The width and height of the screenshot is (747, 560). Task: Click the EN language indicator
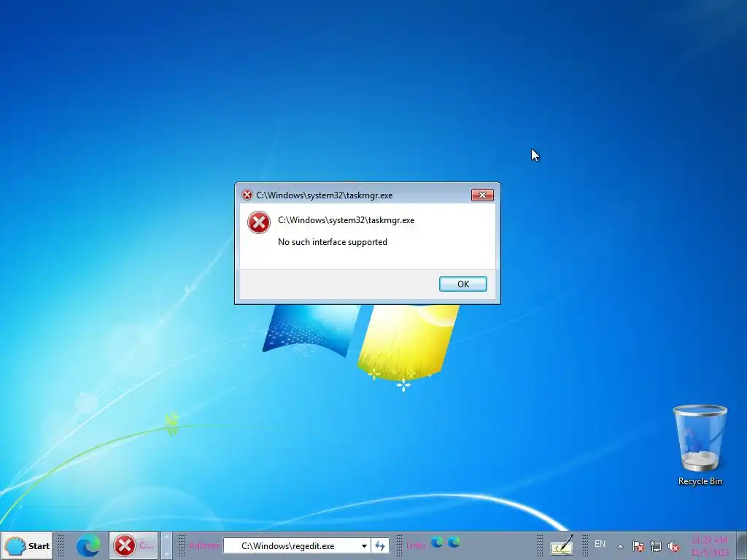tap(600, 544)
